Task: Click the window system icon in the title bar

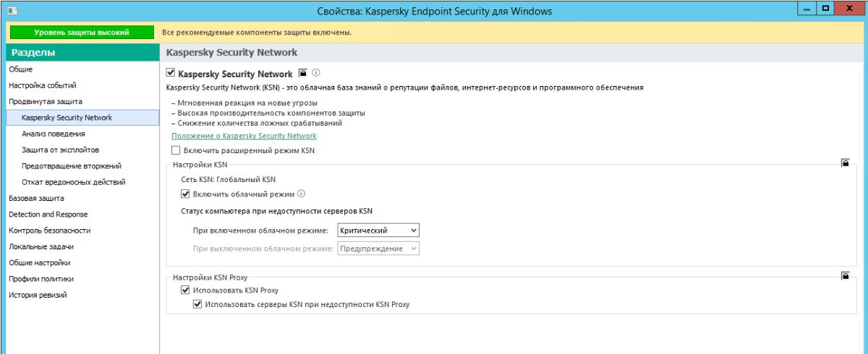Action: pyautogui.click(x=7, y=11)
